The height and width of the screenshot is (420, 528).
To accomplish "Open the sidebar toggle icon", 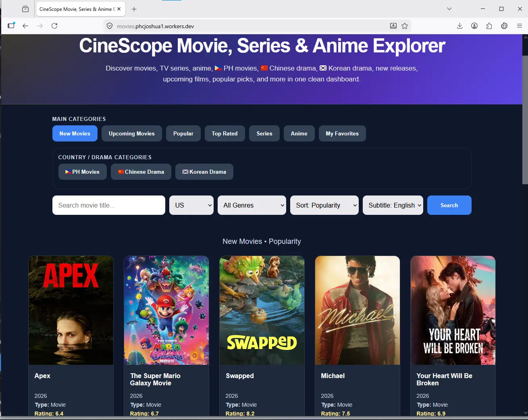I will click(11, 25).
